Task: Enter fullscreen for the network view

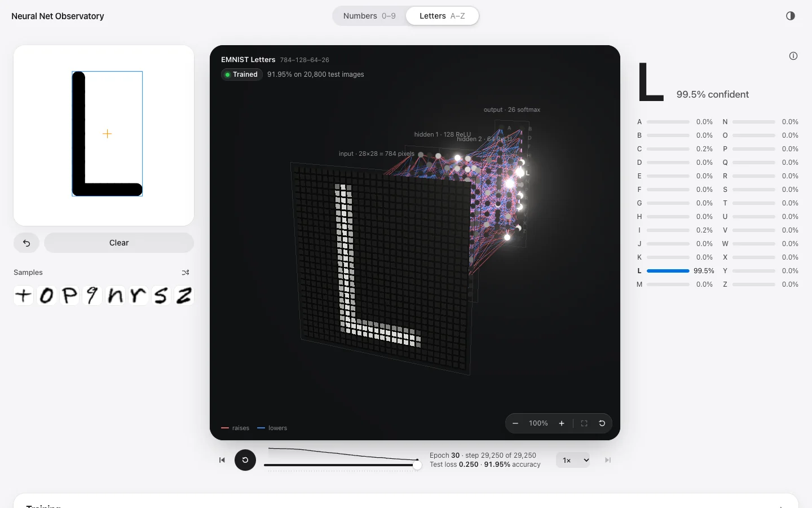Action: pyautogui.click(x=584, y=423)
